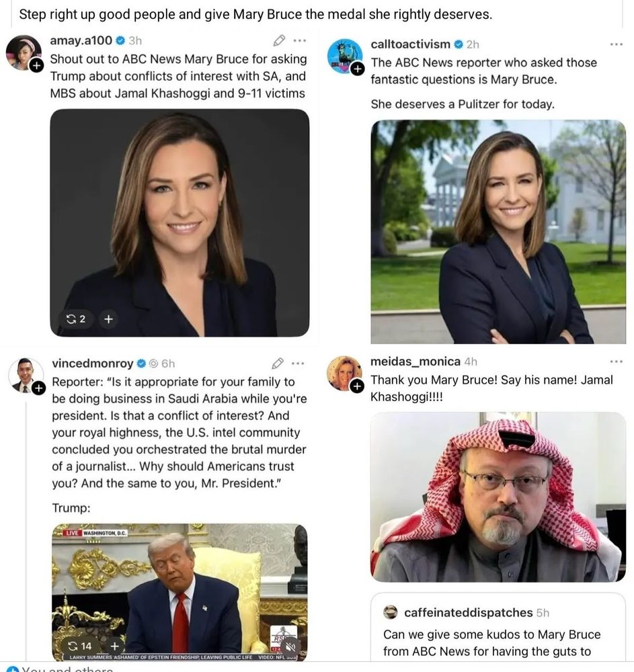The height and width of the screenshot is (672, 634).
Task: Open the three-dot menu on meidas_monica's post
Action: [616, 362]
